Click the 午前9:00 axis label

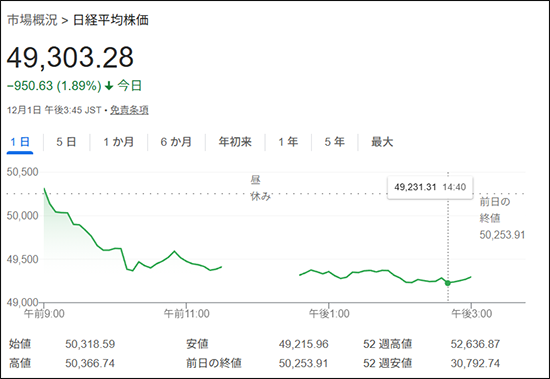click(44, 313)
